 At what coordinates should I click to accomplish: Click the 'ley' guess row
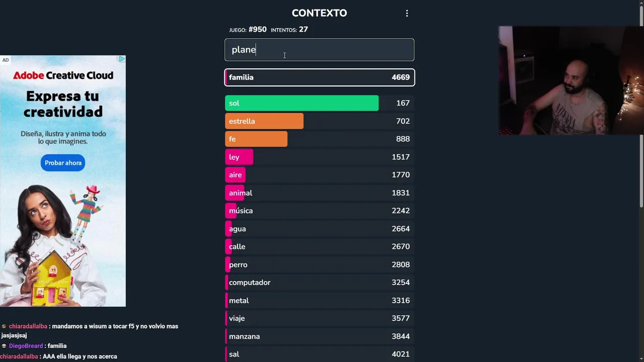319,157
